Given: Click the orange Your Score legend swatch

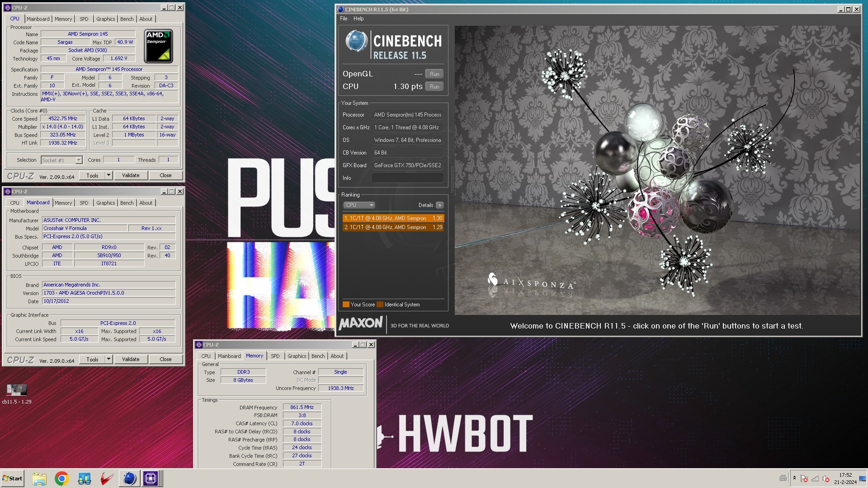Looking at the screenshot, I should (346, 305).
